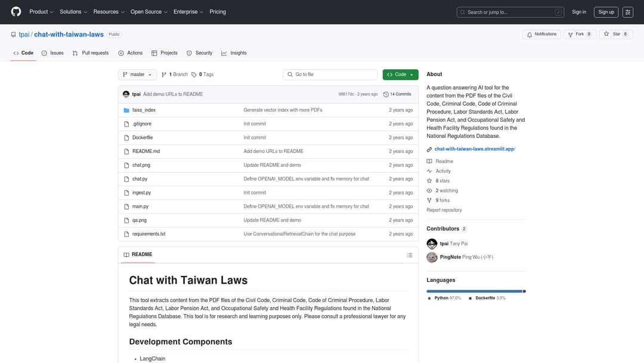Click the Python language color dot

point(429,299)
